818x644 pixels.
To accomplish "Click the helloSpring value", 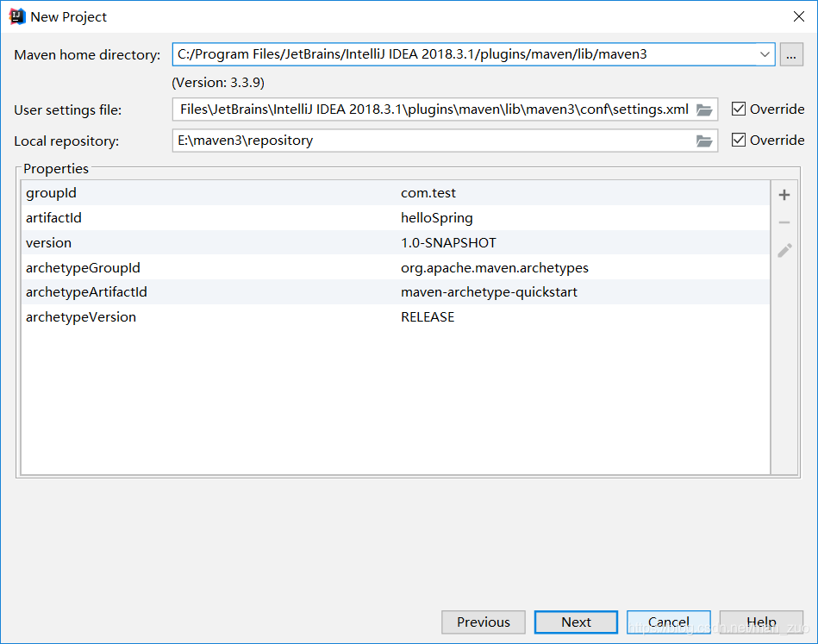I will point(437,218).
